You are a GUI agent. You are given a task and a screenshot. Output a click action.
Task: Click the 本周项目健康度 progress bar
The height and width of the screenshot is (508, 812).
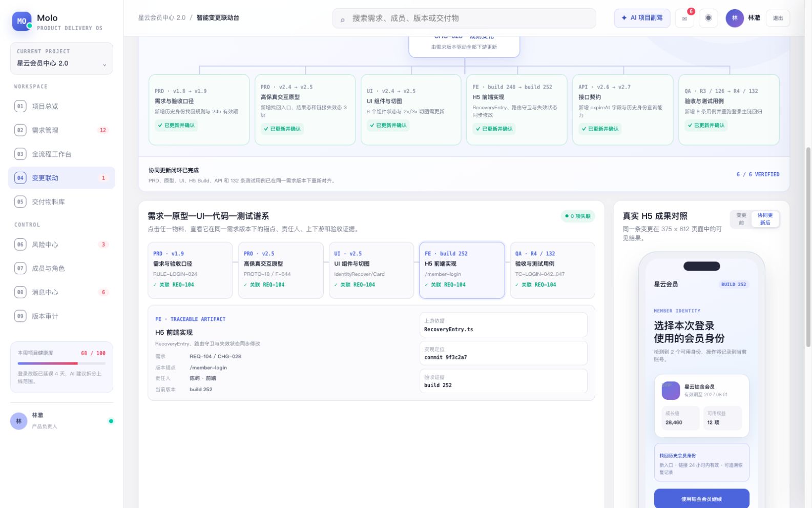[61, 363]
